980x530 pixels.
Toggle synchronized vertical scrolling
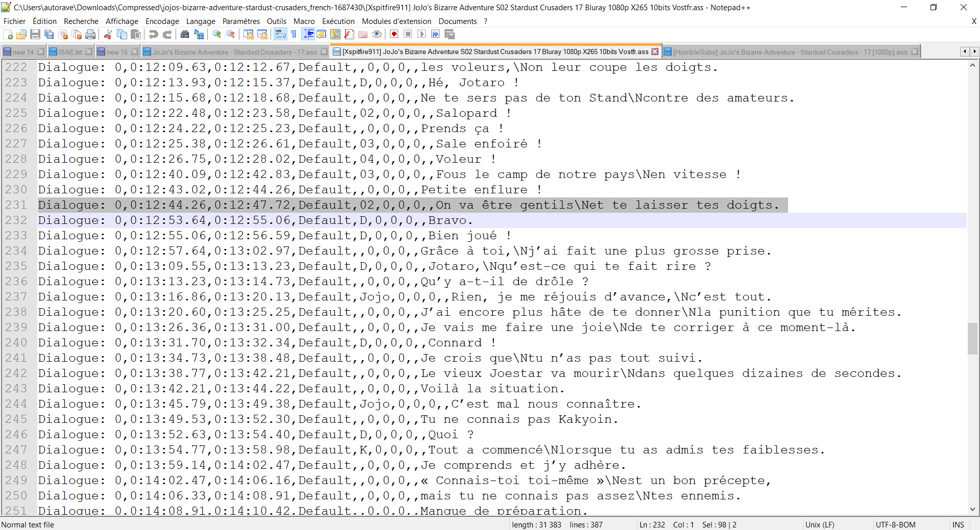(249, 34)
